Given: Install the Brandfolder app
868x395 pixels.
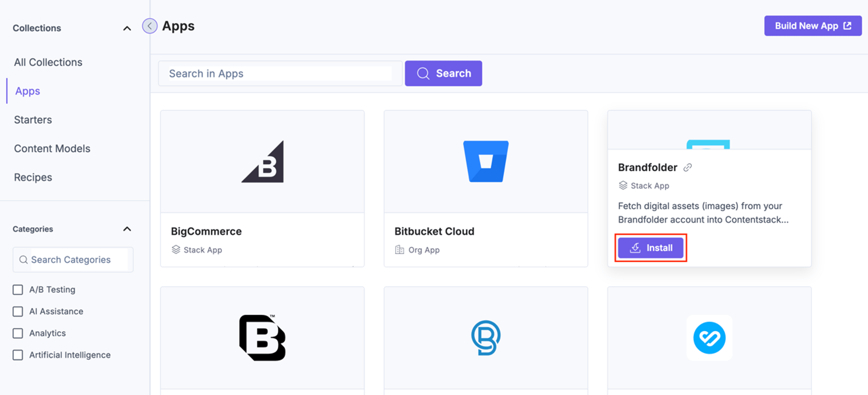Looking at the screenshot, I should [650, 248].
